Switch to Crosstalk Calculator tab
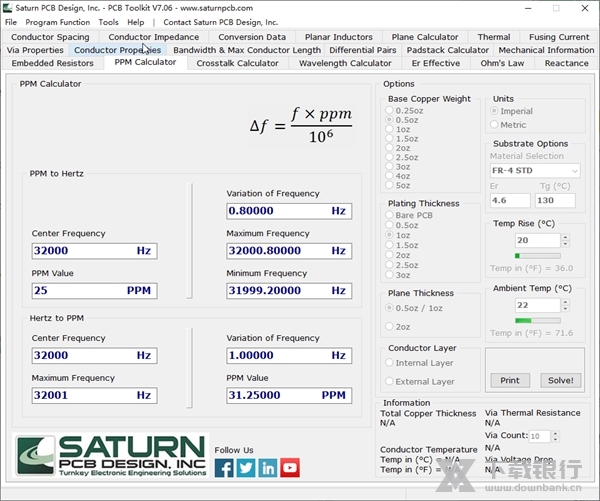This screenshot has height=501, width=600. coord(237,63)
